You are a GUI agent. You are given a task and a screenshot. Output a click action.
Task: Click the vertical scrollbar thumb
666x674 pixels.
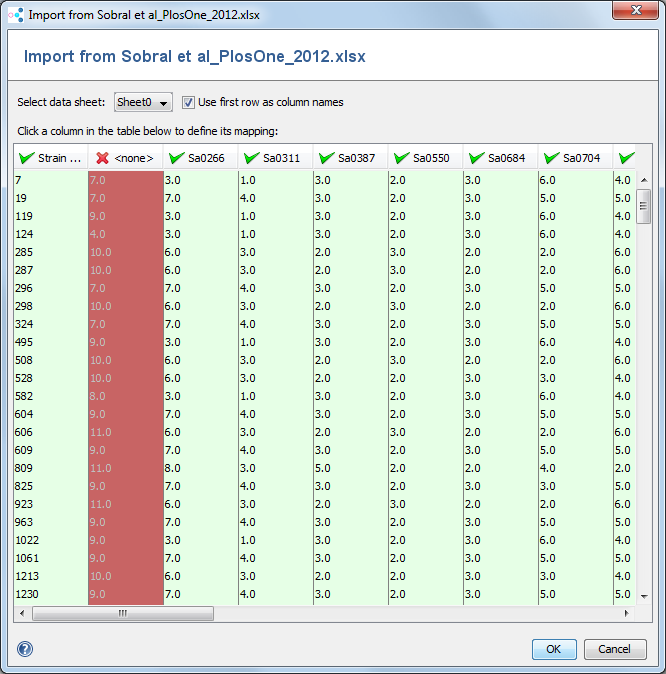(x=644, y=206)
